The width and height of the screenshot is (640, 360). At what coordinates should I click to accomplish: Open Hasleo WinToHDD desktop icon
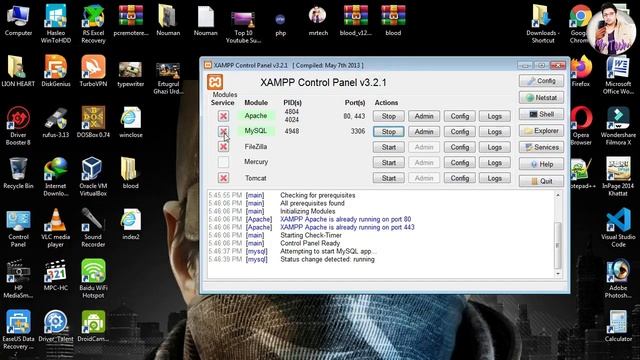click(x=56, y=24)
